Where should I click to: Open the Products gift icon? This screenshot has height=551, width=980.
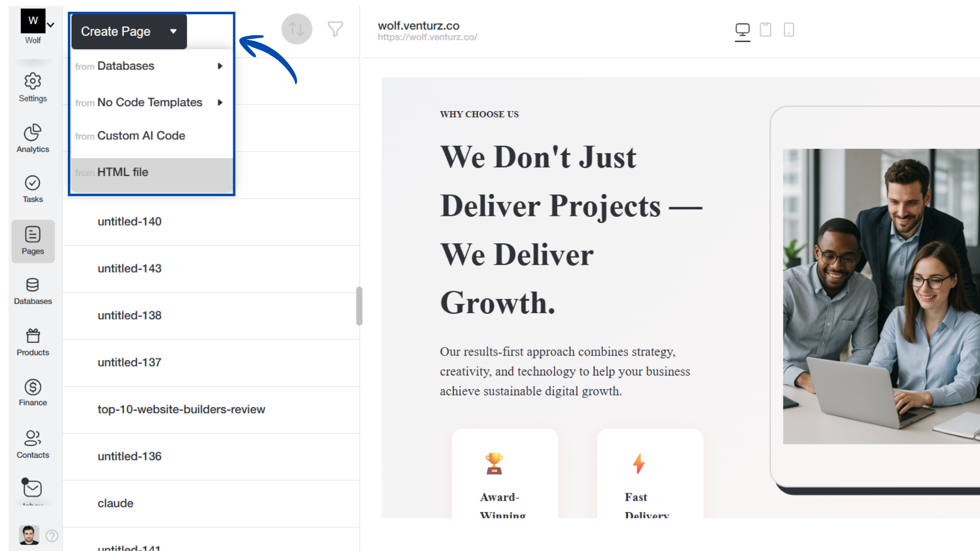(33, 336)
